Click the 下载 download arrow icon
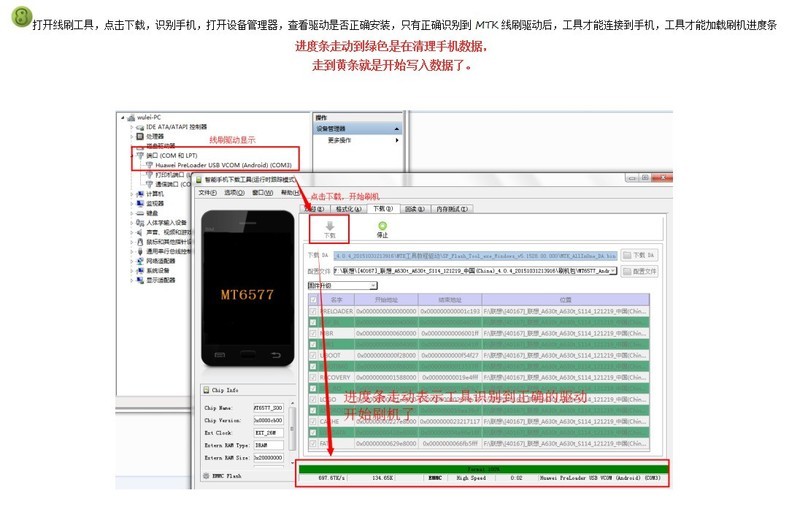The width and height of the screenshot is (800, 520). tap(330, 226)
